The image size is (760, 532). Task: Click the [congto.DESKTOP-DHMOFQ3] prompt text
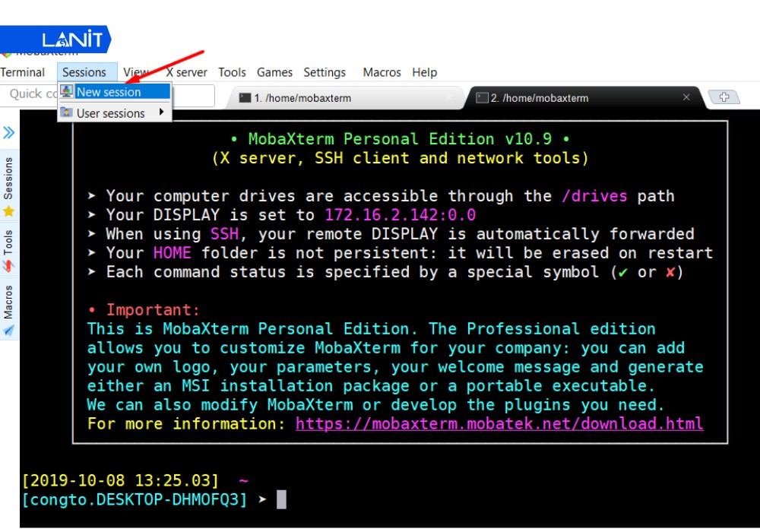coord(135,499)
